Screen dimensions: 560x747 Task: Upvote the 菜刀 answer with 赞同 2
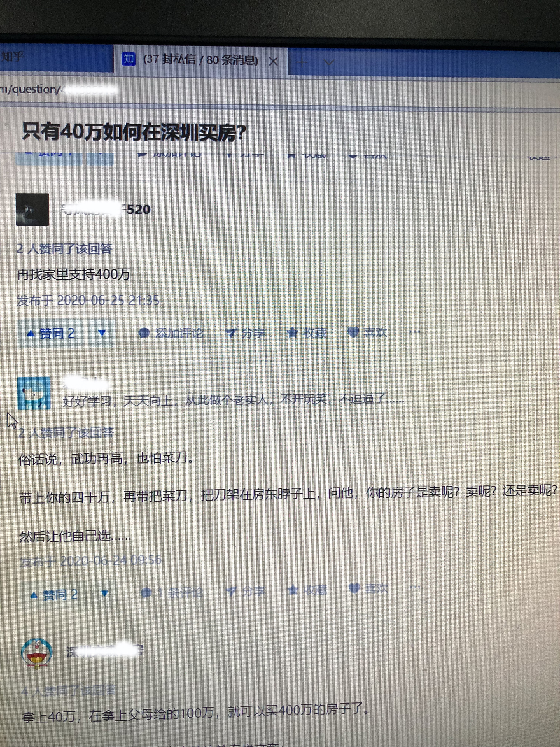click(x=54, y=594)
